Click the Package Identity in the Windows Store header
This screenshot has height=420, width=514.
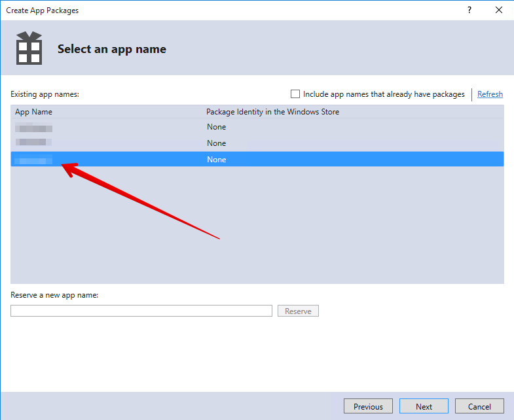[272, 112]
